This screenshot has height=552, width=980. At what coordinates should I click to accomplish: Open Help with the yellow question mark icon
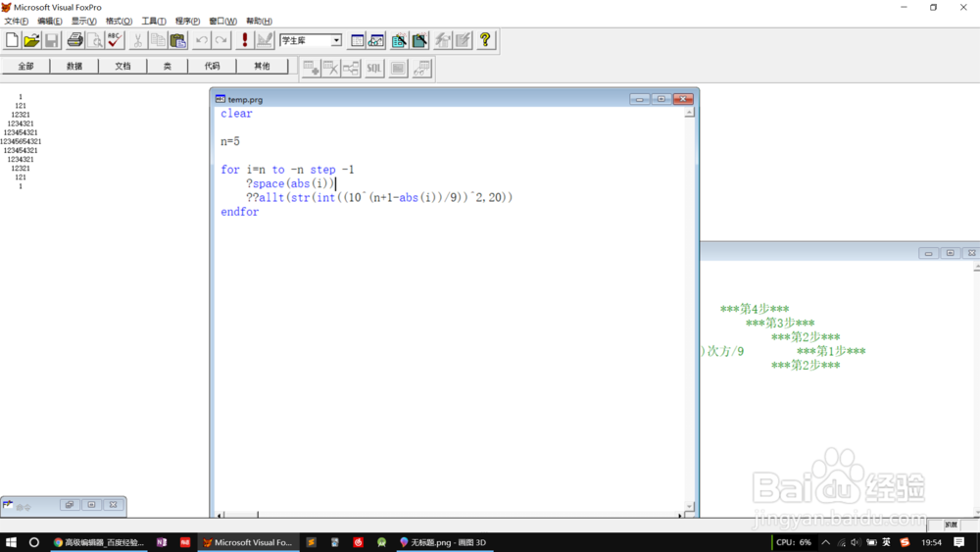[x=486, y=40]
